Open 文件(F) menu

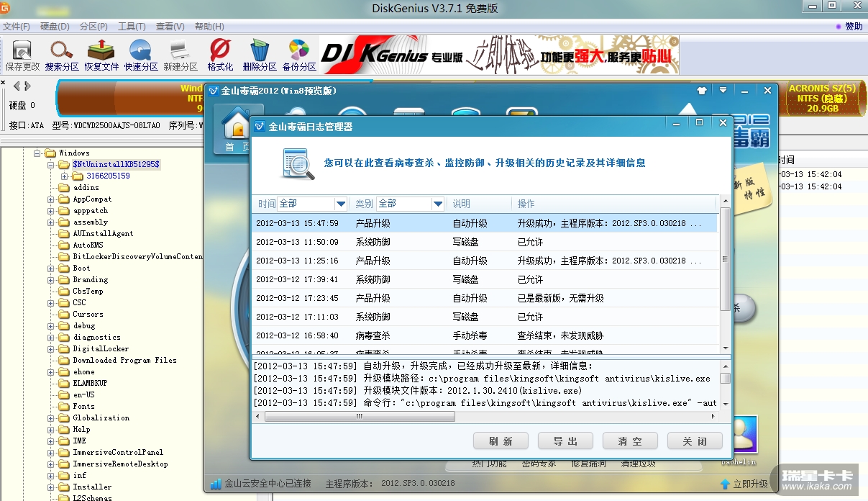(15, 27)
